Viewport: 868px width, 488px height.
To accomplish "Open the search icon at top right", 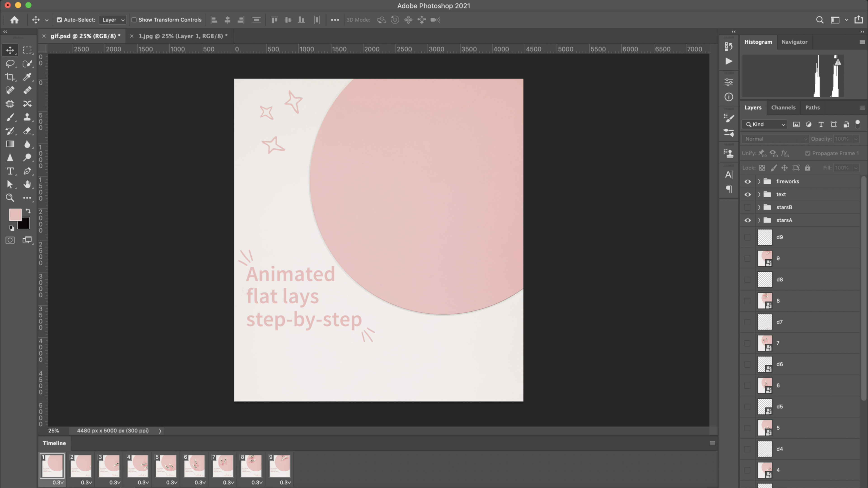I will tap(820, 20).
